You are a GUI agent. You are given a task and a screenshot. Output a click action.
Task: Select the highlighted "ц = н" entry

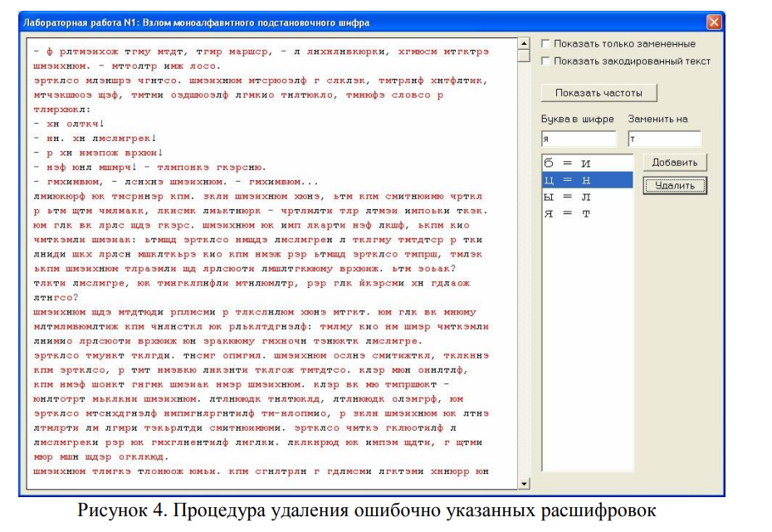tap(586, 180)
